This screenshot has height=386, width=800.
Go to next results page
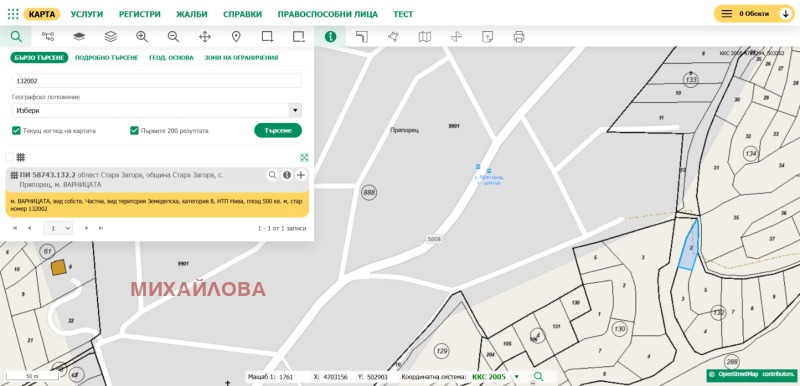point(86,228)
